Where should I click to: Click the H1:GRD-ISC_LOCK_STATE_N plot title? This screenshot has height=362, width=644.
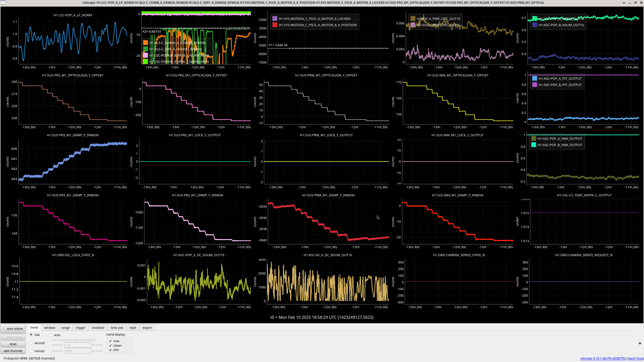point(73,255)
